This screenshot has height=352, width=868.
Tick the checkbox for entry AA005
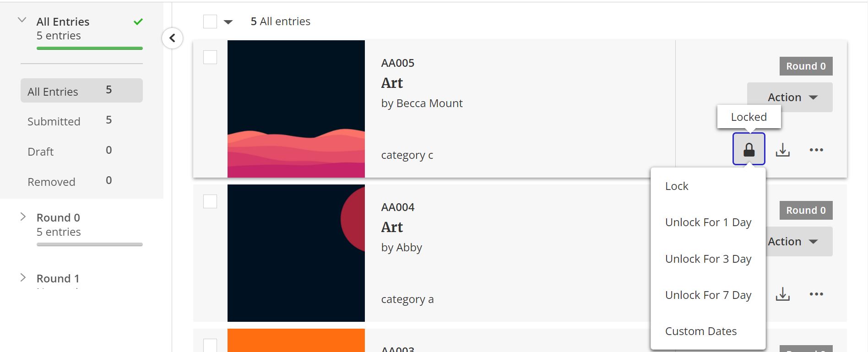210,57
